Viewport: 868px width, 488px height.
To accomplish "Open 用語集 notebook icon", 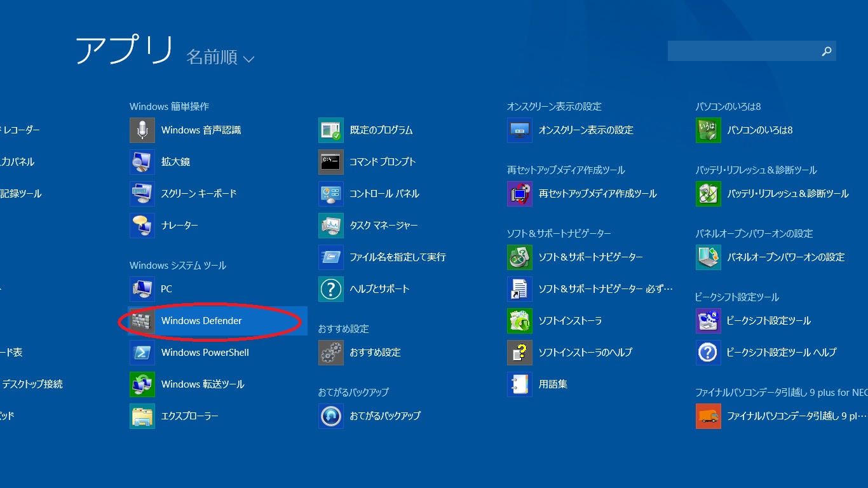I will point(520,384).
